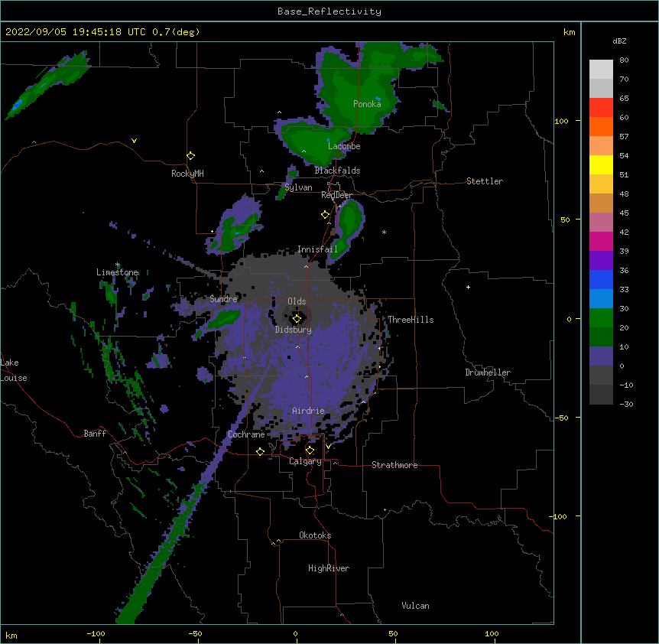Click the Cochrane city label
This screenshot has width=659, height=644.
click(246, 434)
